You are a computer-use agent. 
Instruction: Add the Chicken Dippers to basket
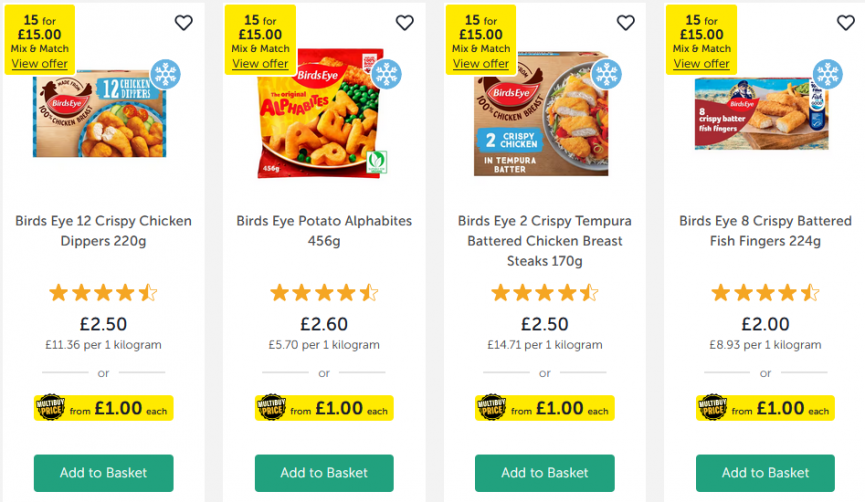(103, 473)
